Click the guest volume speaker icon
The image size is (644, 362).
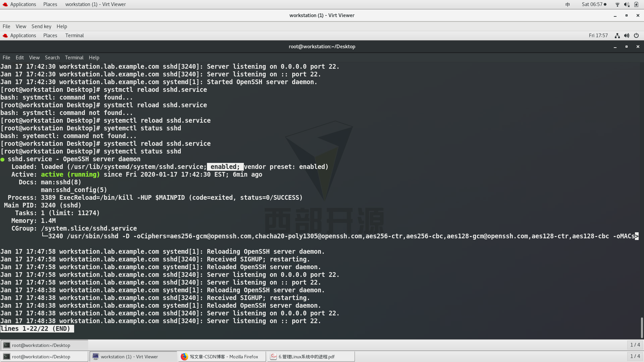click(x=627, y=36)
